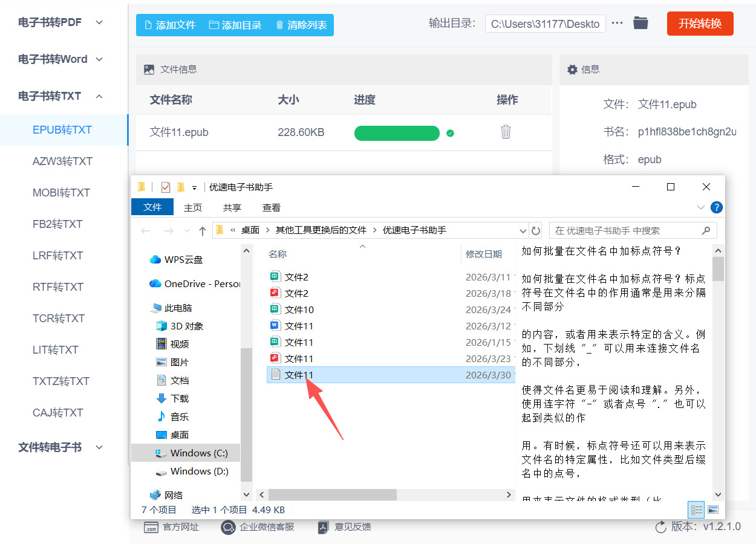756x544 pixels.
Task: Select the 文件11 Word document row
Action: coord(391,326)
